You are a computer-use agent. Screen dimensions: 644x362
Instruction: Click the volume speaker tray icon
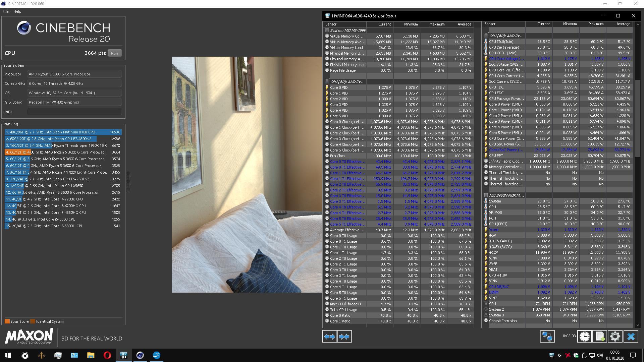click(600, 355)
